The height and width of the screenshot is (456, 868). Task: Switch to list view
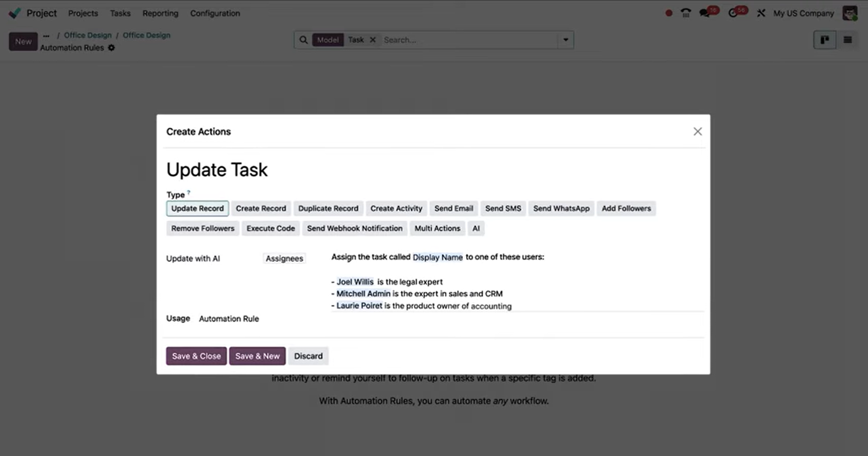848,40
